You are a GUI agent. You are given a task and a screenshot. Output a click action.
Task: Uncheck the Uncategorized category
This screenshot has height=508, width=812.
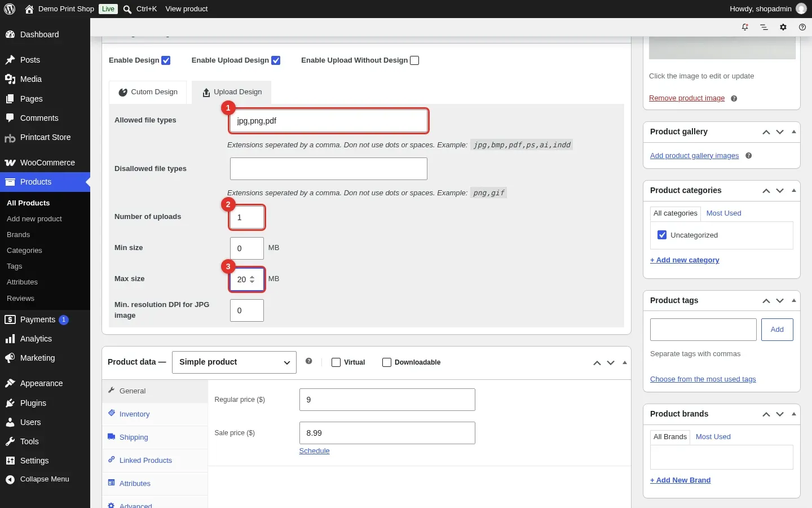pos(662,235)
